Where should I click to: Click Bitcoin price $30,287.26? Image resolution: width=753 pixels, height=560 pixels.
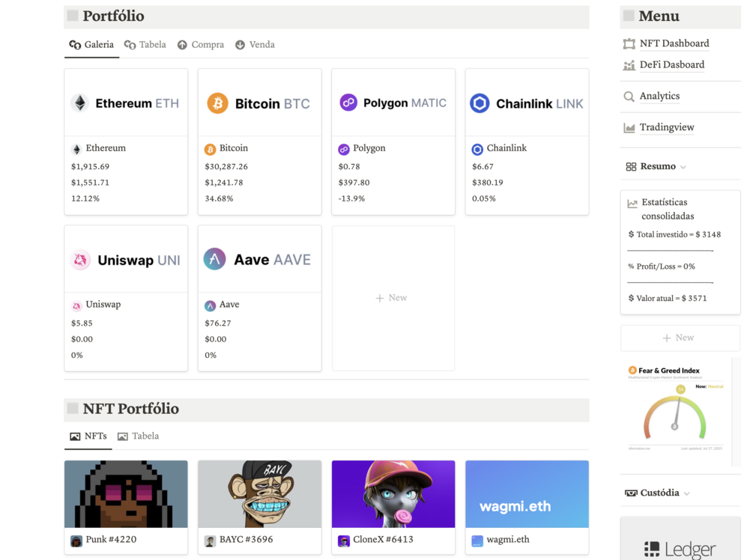(226, 167)
